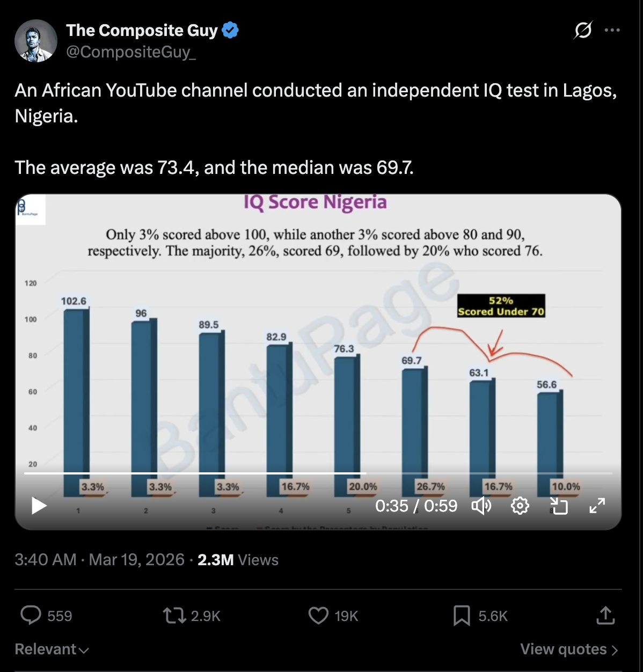Seek on the video progress bar

pyautogui.click(x=318, y=473)
